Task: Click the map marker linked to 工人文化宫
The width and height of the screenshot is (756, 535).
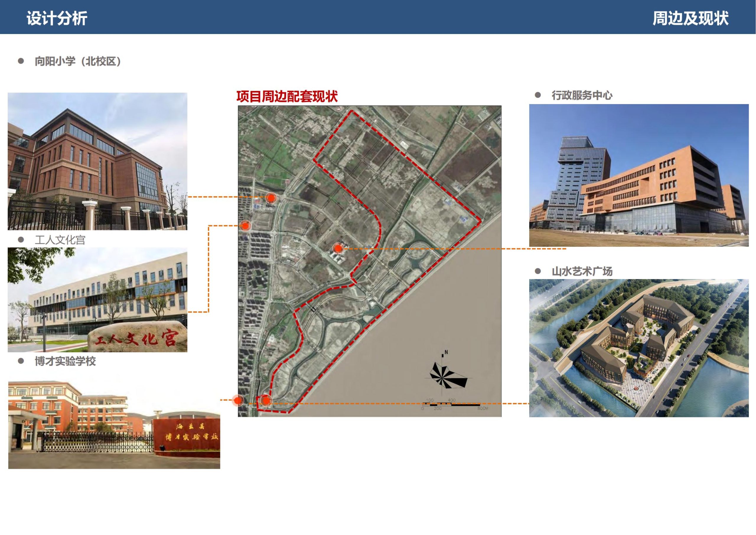Action: (245, 226)
